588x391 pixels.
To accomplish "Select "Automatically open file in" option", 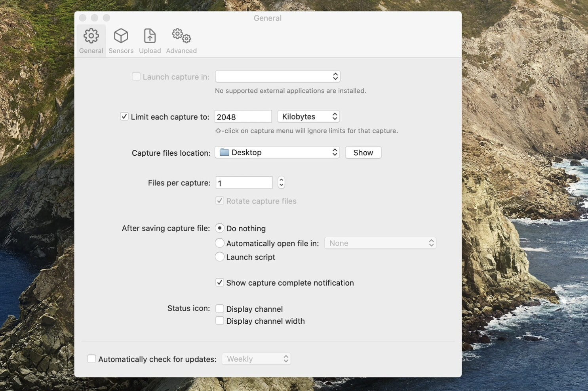I will pyautogui.click(x=220, y=242).
